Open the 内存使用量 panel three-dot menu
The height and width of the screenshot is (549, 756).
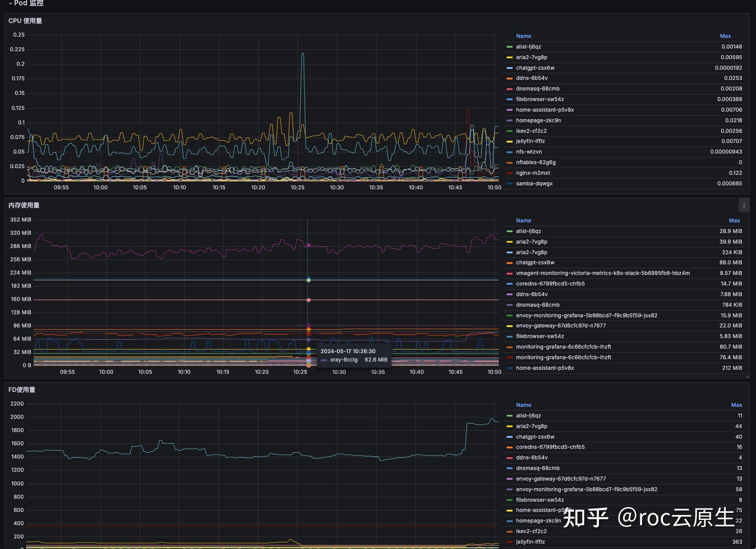[744, 205]
